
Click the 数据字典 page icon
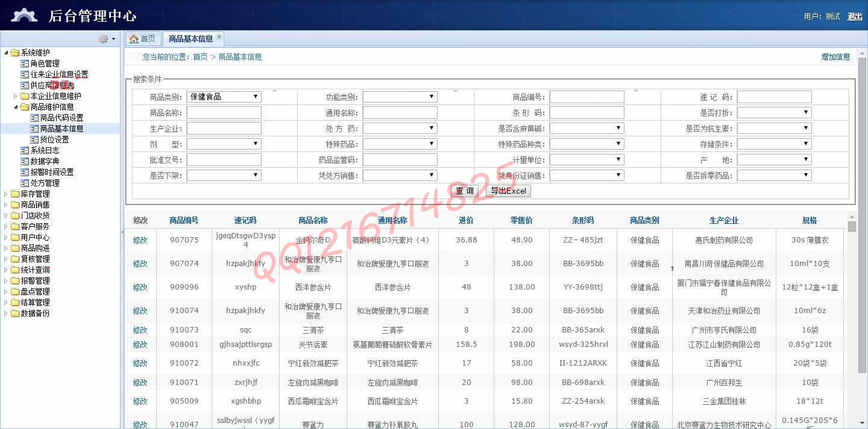[x=25, y=161]
